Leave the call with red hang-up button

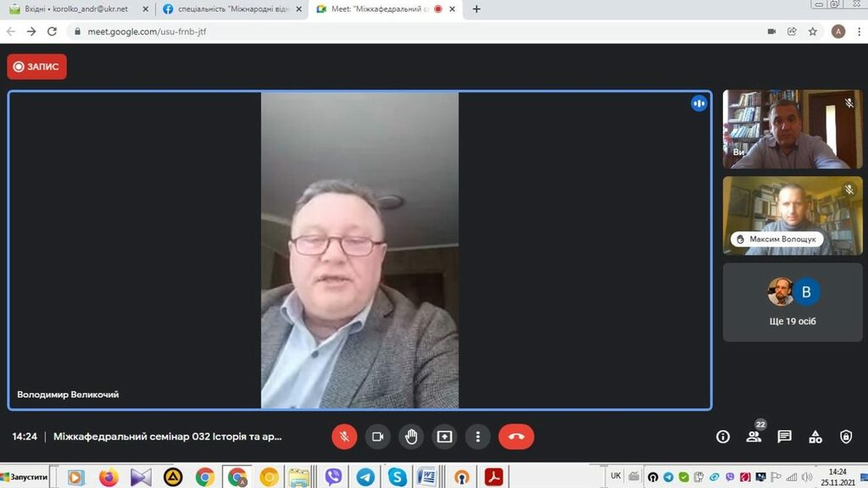coord(516,436)
